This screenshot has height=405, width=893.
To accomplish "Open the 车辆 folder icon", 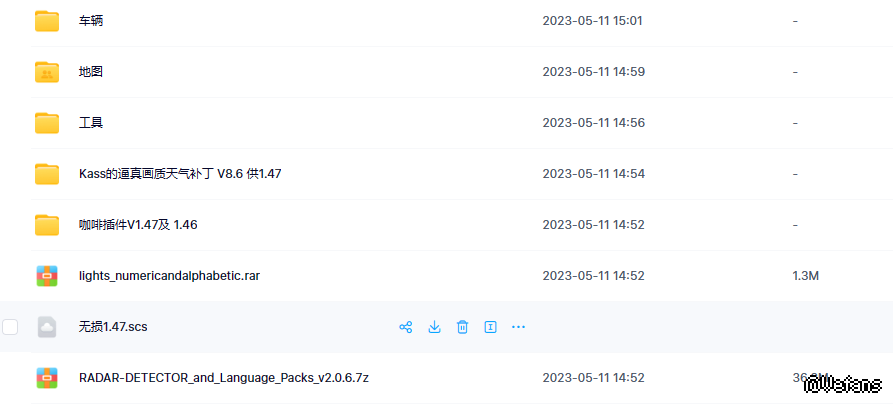I will [47, 21].
